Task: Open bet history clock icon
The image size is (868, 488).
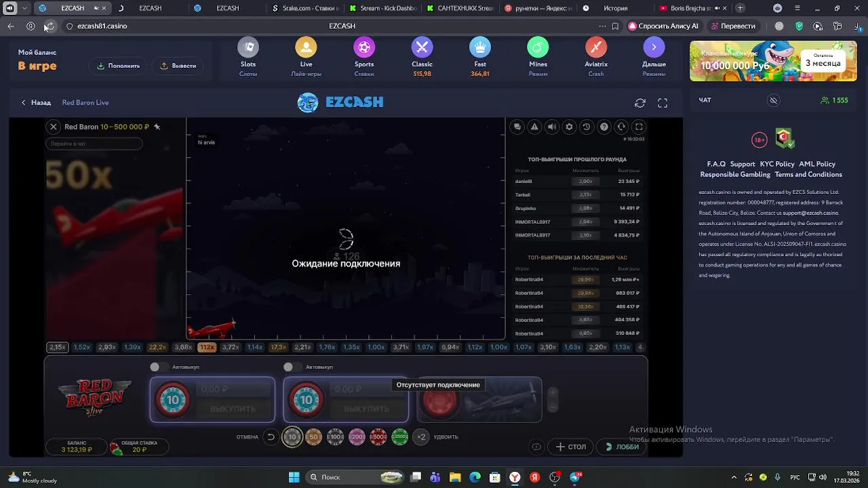Action: (587, 127)
